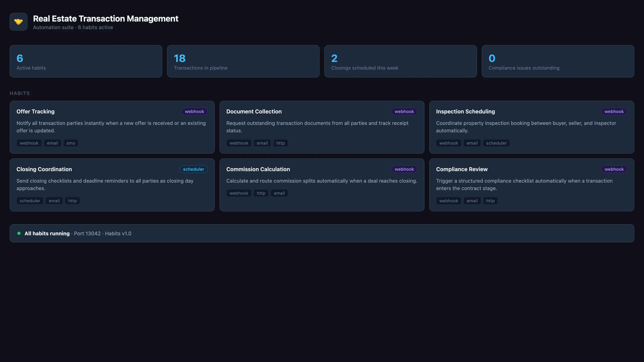
Task: Open the Offer Tracking habit
Action: coord(112,127)
